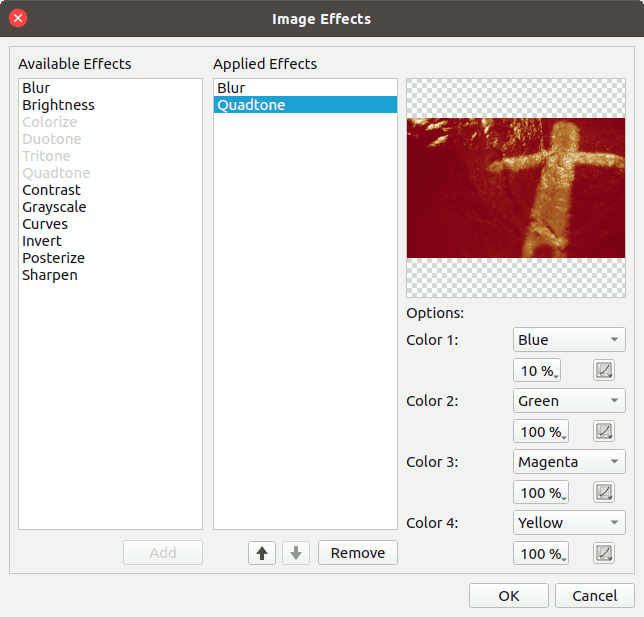Open the Color 2 Green dropdown

click(x=568, y=401)
